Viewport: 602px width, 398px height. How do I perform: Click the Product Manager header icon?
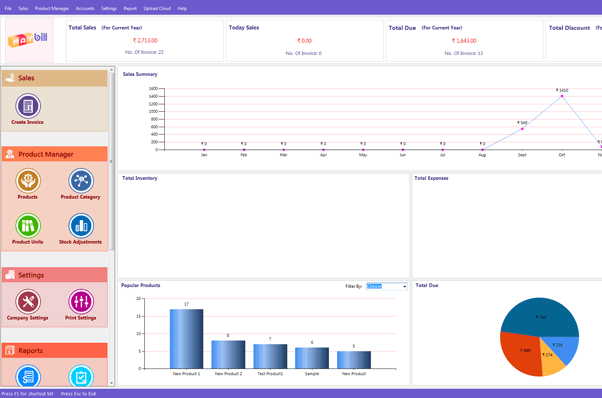click(x=10, y=154)
